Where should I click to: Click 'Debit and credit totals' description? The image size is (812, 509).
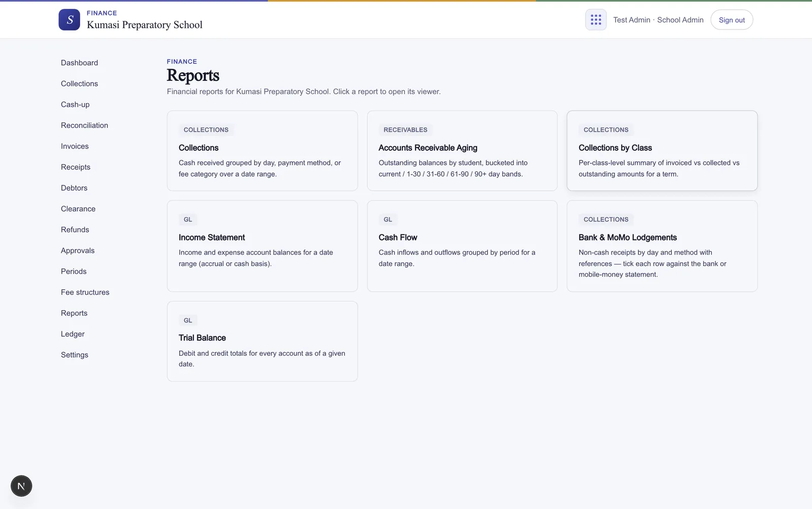tap(262, 359)
